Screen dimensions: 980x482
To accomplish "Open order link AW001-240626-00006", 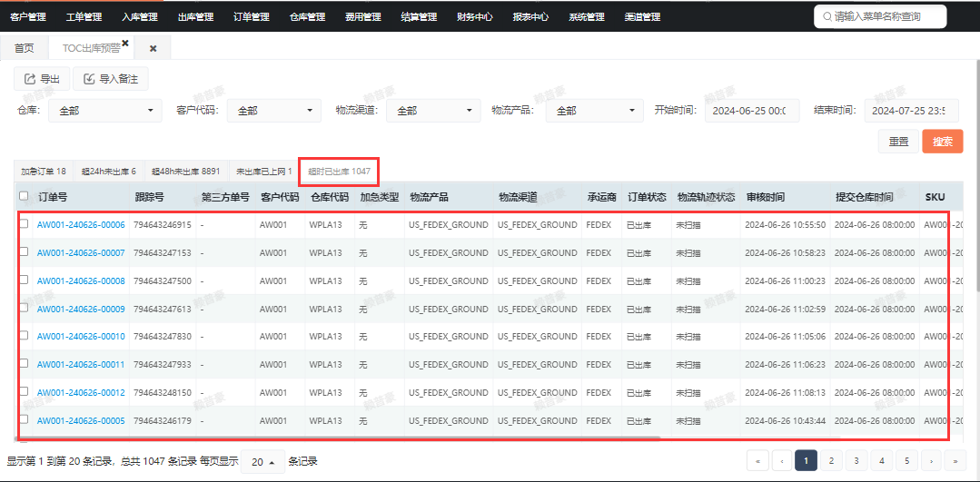I will point(81,225).
